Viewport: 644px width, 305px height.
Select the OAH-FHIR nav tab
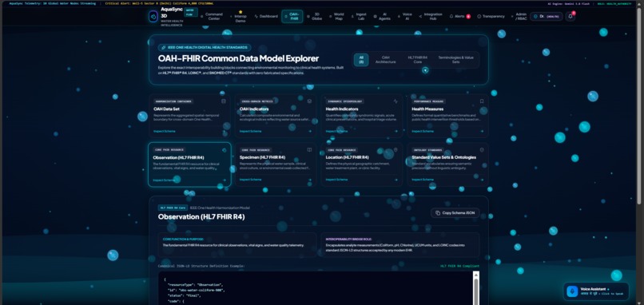tap(292, 17)
